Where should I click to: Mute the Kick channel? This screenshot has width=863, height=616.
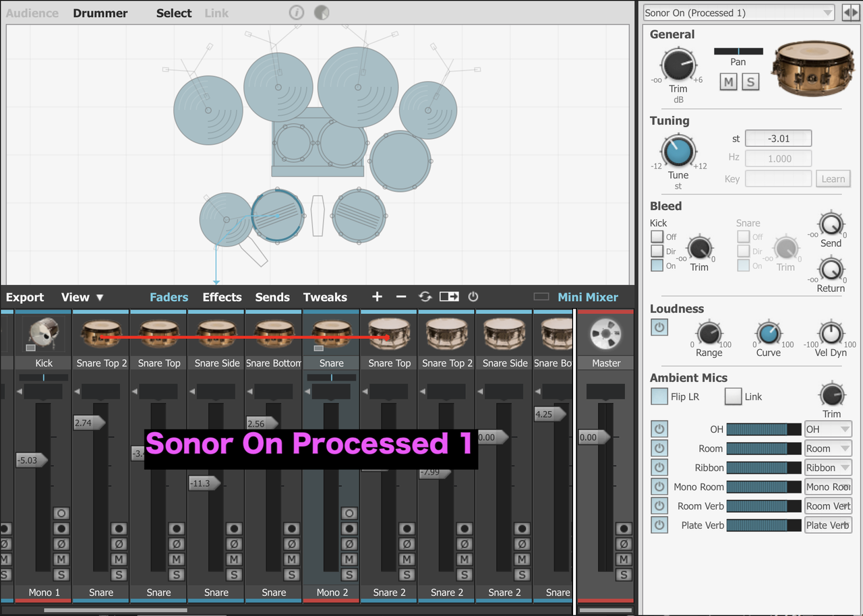coord(61,559)
